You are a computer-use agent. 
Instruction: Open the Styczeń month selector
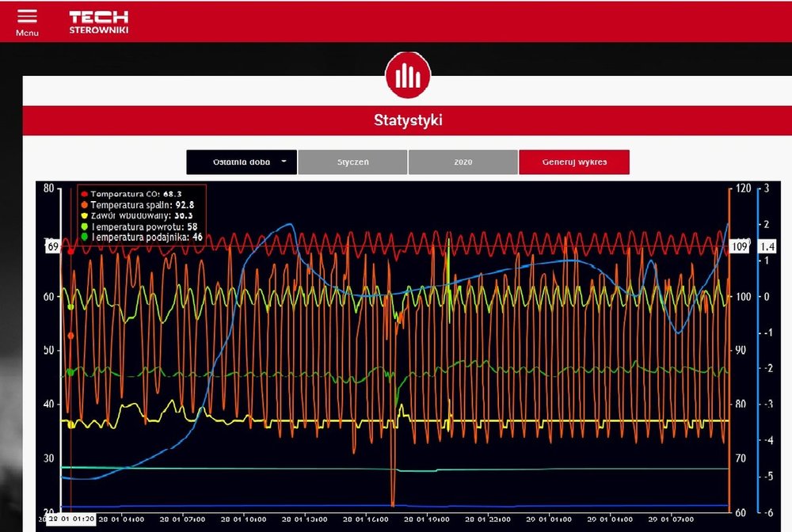[352, 162]
